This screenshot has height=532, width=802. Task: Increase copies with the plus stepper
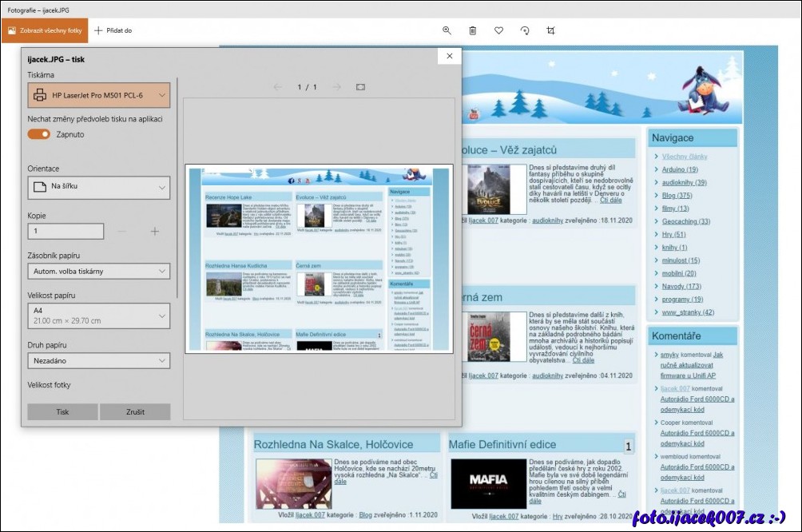155,232
